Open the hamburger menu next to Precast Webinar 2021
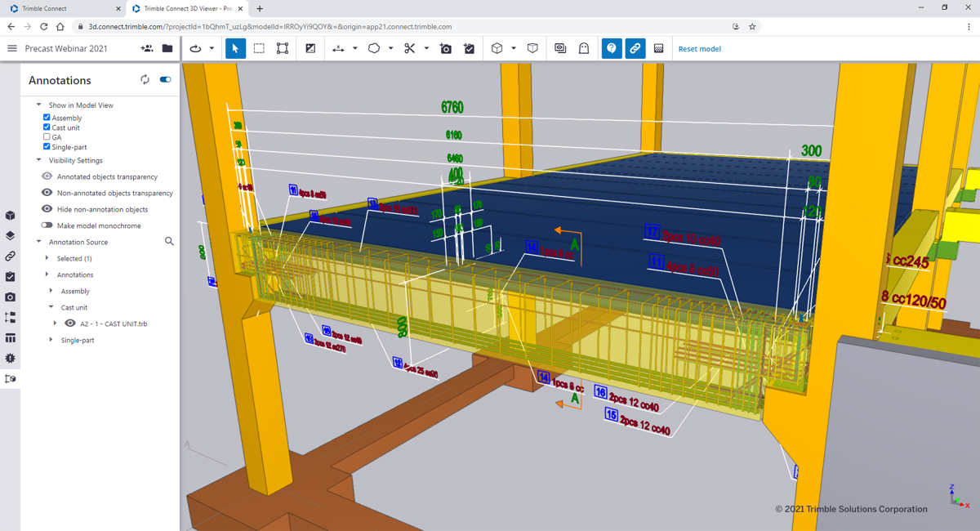Viewport: 980px width, 531px height. click(x=12, y=48)
